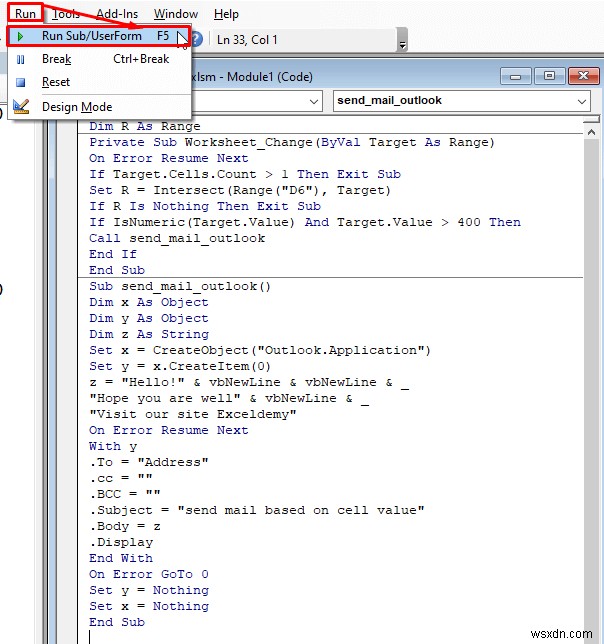
Task: Open the Tools menu
Action: (x=66, y=14)
